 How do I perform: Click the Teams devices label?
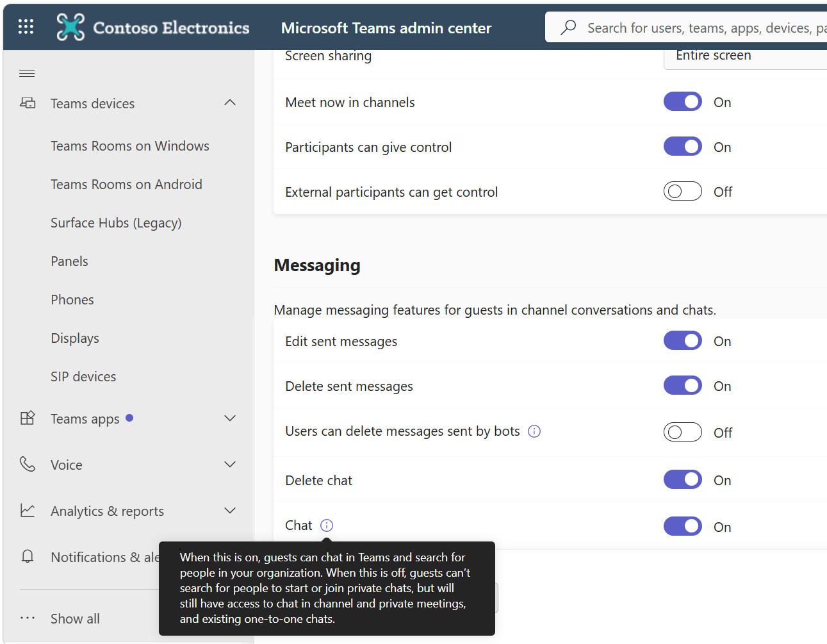[x=93, y=104]
